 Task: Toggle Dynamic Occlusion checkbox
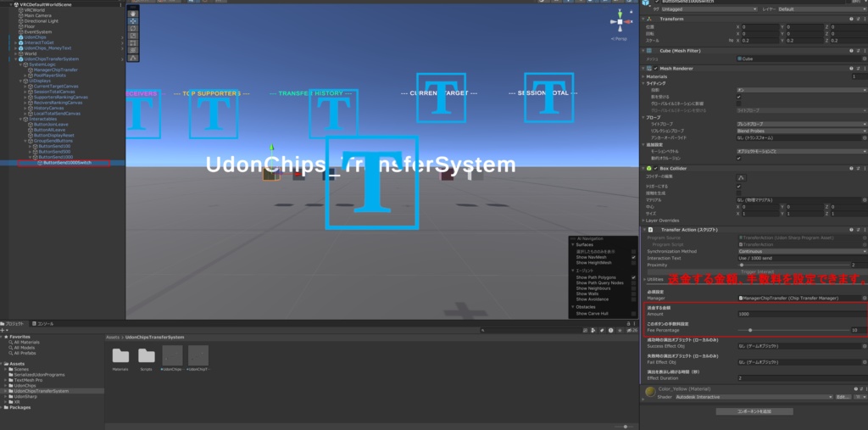738,158
